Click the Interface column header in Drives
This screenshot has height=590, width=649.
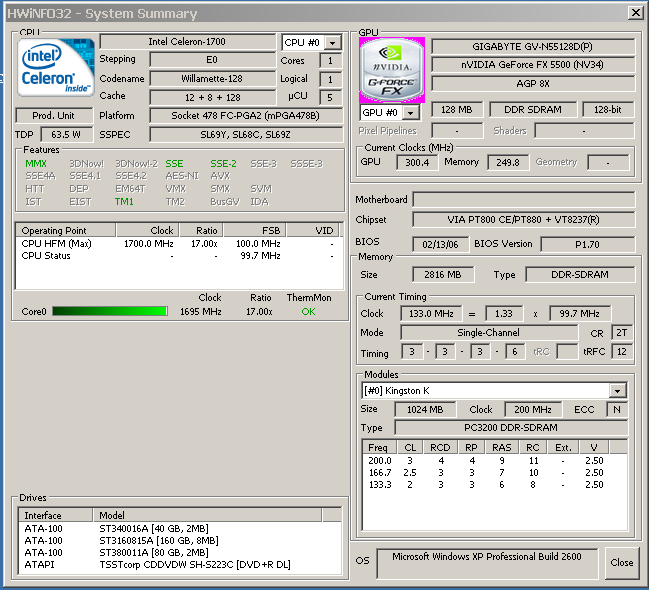click(55, 515)
